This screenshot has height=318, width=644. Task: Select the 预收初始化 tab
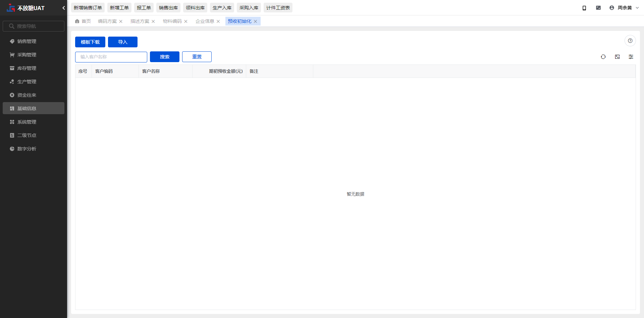click(239, 21)
